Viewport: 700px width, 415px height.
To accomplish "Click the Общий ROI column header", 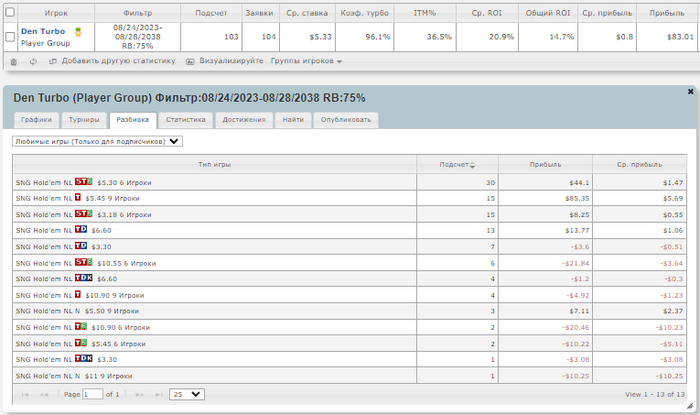I will click(548, 13).
